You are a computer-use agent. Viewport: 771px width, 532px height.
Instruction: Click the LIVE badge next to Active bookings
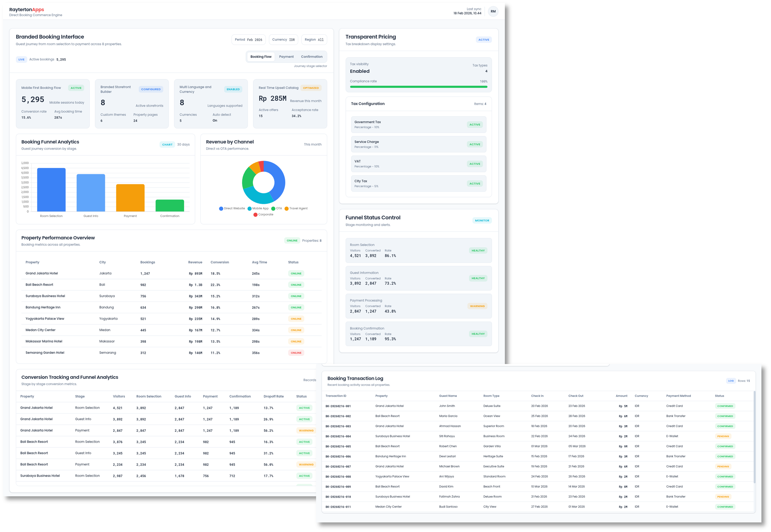(x=21, y=59)
